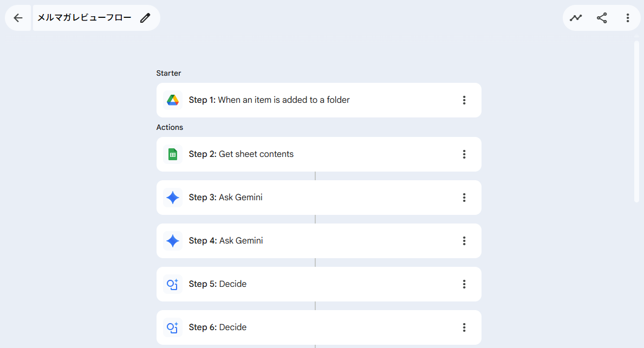Open the activity trend chart icon
Screen dimensions: 644x348
pos(576,18)
